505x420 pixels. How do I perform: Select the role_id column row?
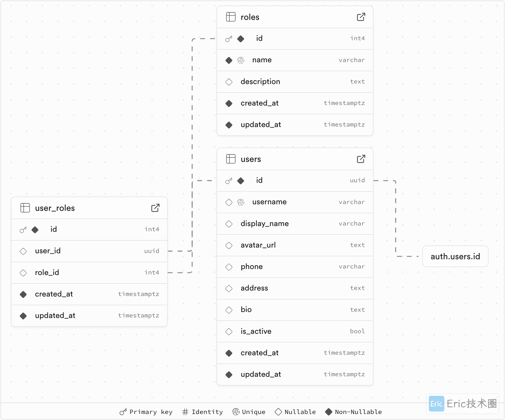coord(89,272)
